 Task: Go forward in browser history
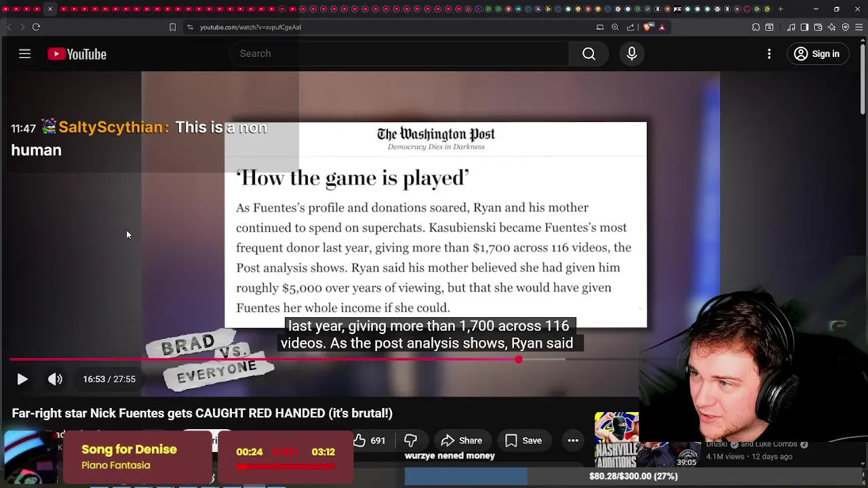[22, 27]
